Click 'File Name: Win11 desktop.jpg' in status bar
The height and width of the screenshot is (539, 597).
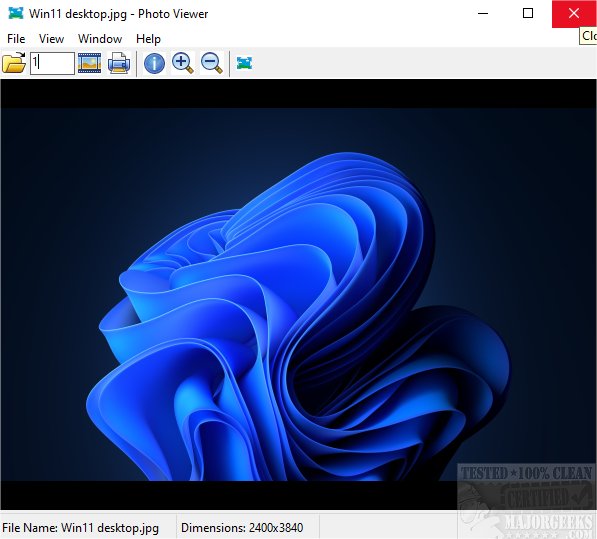pos(80,528)
